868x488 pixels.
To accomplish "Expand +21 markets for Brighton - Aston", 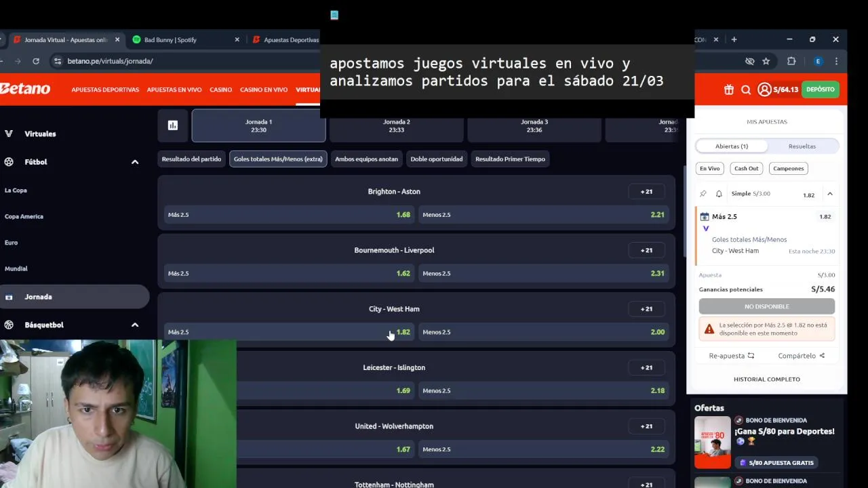I will (x=646, y=191).
